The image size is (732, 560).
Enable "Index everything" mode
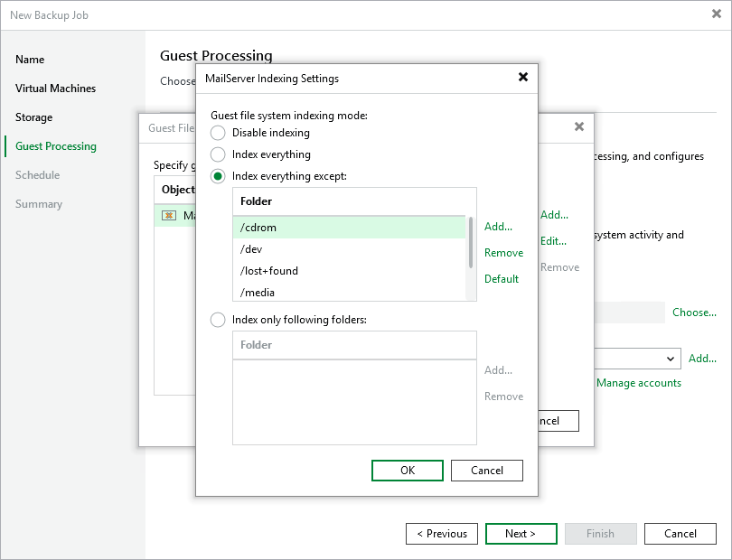[217, 154]
